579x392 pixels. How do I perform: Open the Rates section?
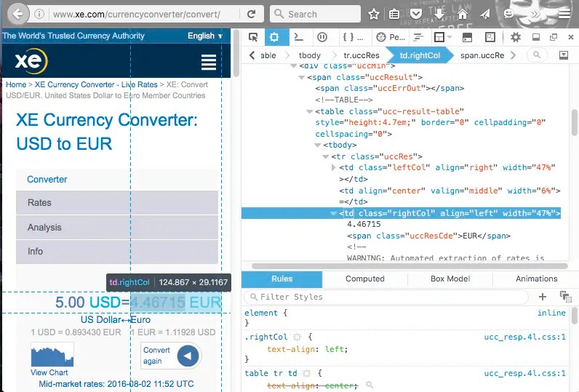[x=117, y=203]
